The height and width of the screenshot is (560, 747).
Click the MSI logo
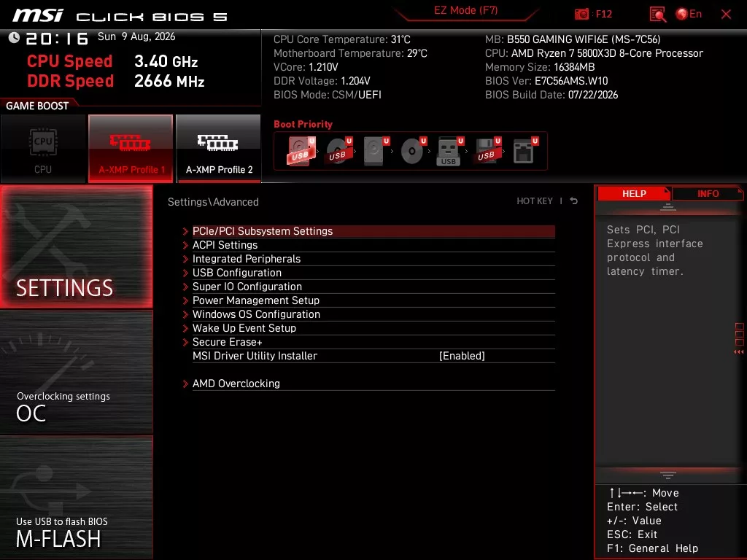[38, 15]
